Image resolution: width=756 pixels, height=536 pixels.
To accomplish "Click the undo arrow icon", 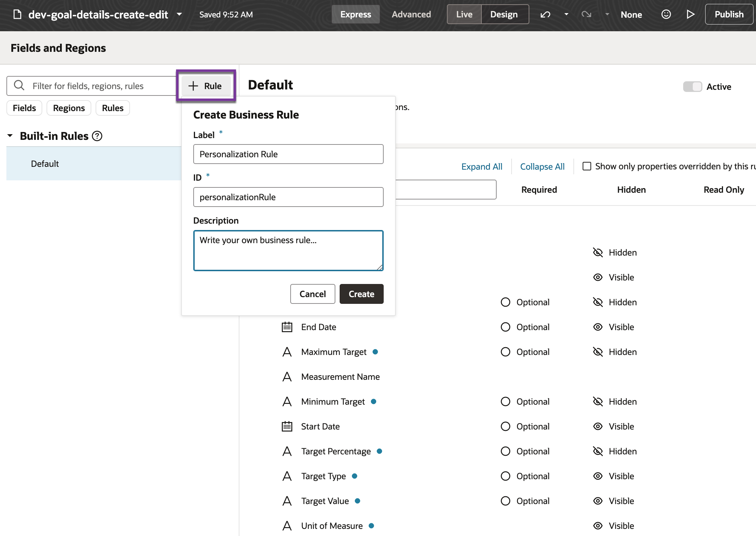I will [545, 15].
